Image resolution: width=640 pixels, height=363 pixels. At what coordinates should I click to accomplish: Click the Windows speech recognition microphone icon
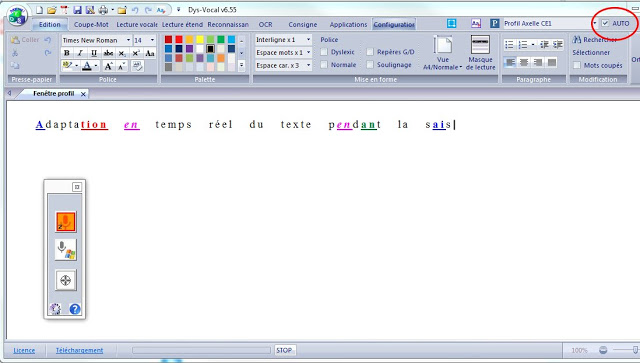coord(66,250)
